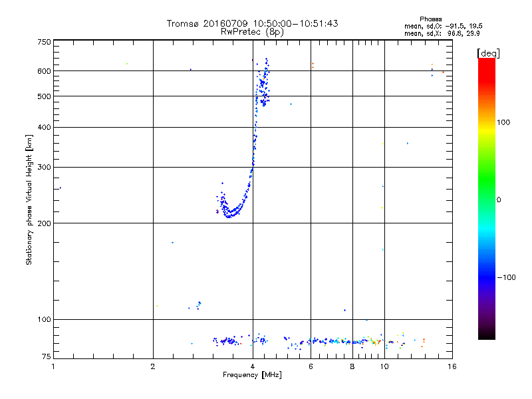
Task: Click the y-axis '600' tick label
Action: click(x=44, y=71)
